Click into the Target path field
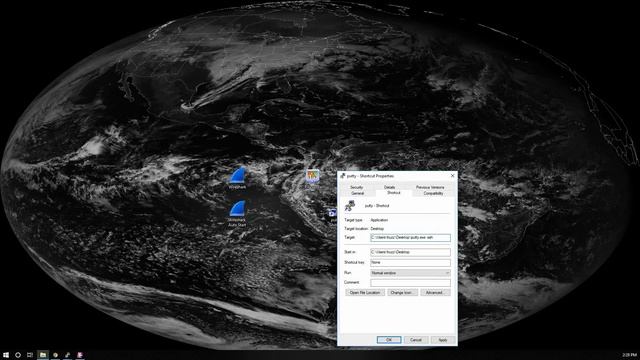This screenshot has height=360, width=640. 410,238
